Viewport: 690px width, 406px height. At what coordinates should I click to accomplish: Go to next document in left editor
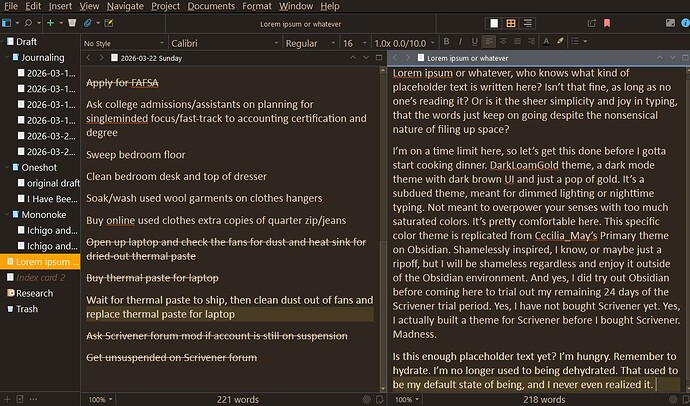tap(366, 58)
